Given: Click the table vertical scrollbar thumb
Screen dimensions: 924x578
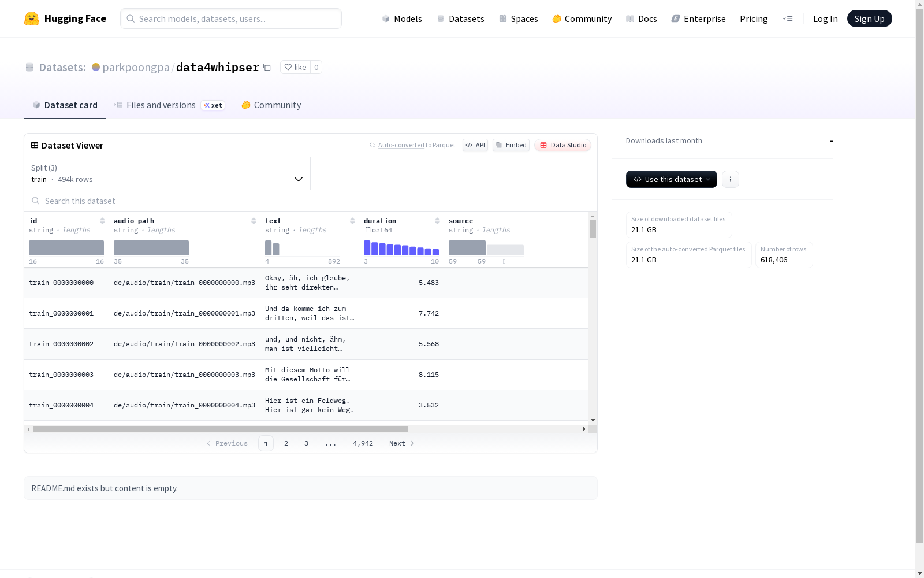Looking at the screenshot, I should pos(593,229).
